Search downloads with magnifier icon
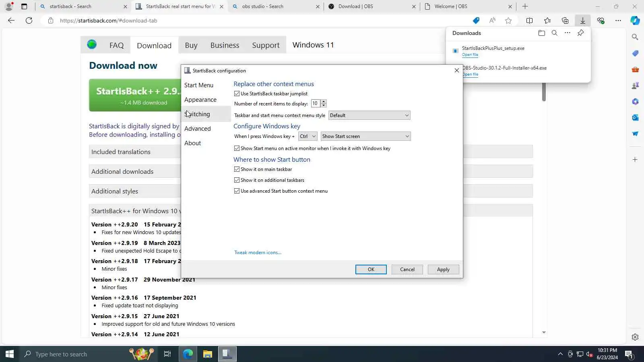The height and width of the screenshot is (362, 644). click(554, 33)
